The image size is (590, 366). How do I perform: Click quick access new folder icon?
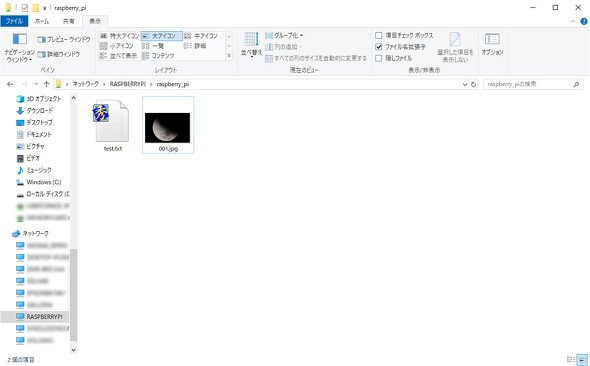point(35,8)
